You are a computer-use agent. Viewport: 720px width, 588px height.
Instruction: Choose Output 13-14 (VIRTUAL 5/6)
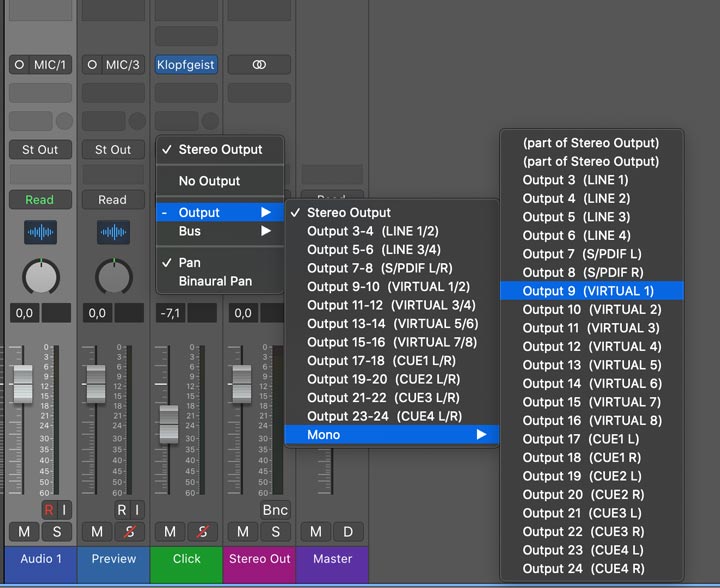[x=392, y=324]
